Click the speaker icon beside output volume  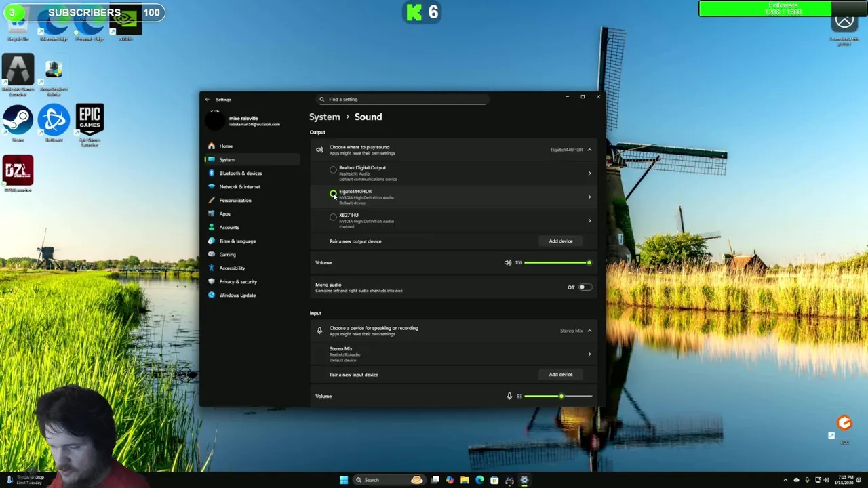(x=507, y=263)
